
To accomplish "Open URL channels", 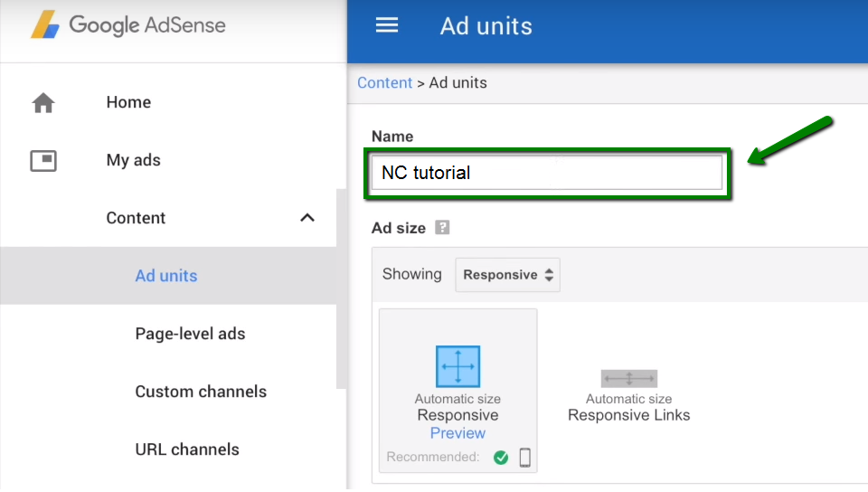I will (x=187, y=449).
